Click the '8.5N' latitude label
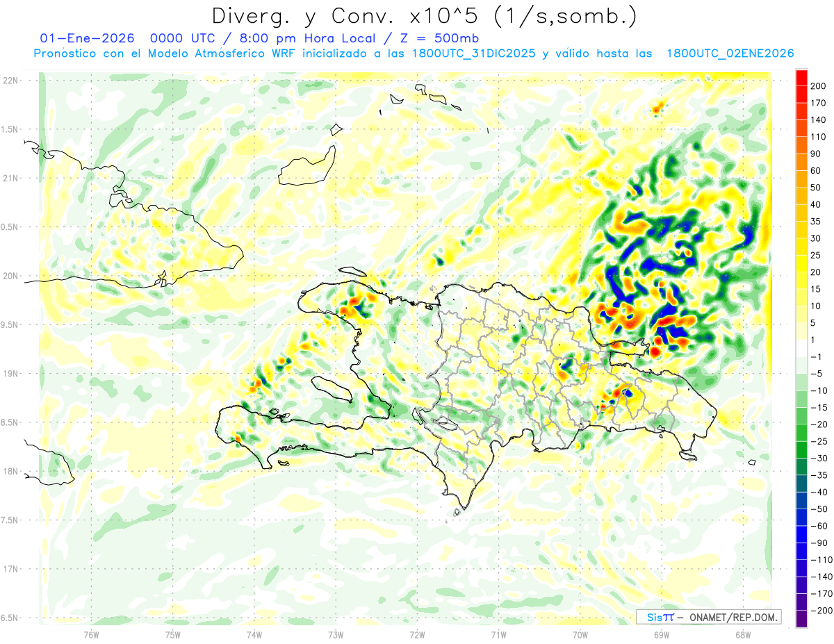 point(10,422)
